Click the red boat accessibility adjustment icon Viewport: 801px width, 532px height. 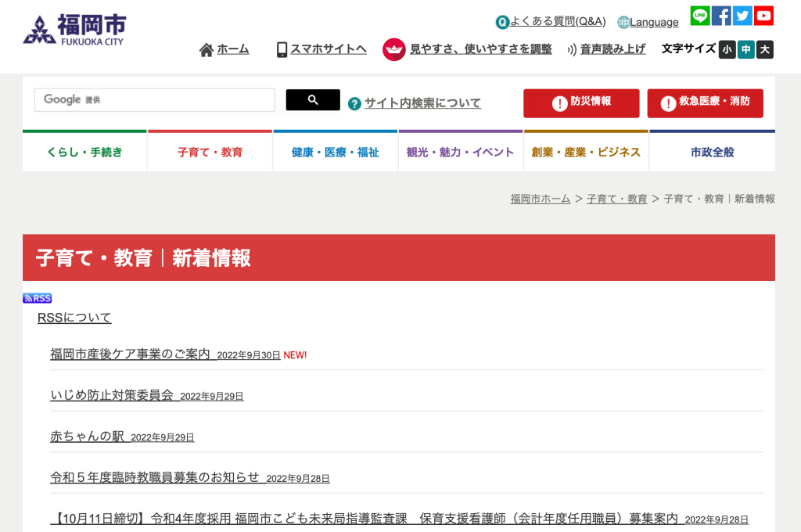pos(393,49)
